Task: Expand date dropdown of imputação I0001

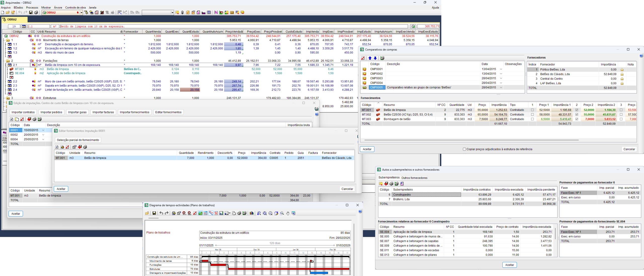Action: (x=43, y=130)
